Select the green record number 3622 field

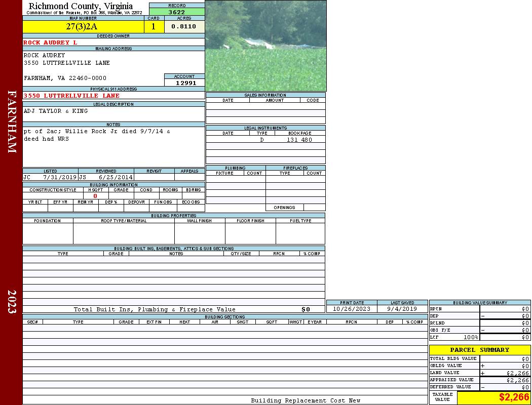point(177,12)
